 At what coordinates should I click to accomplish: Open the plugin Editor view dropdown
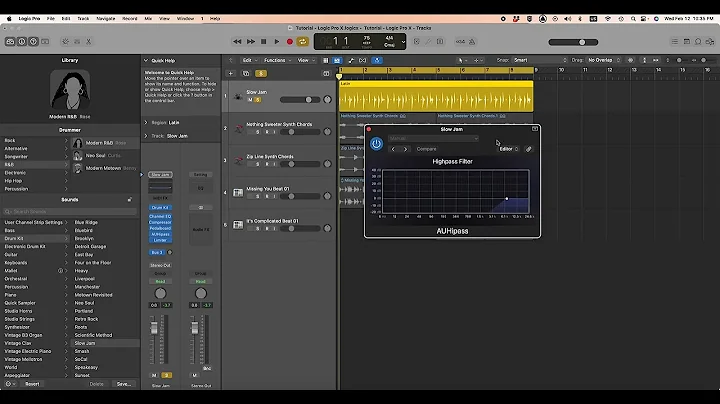coord(509,149)
